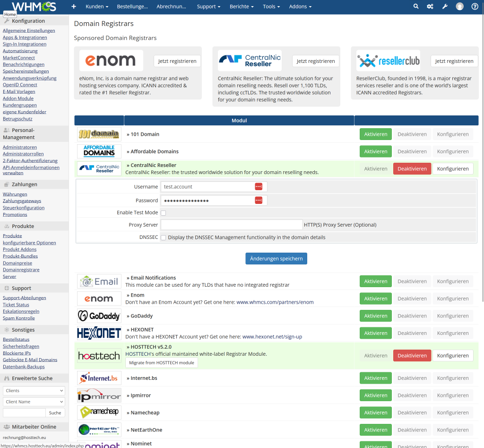Toggle the DNSSEC checkbox
The width and height of the screenshot is (484, 448).
point(163,237)
